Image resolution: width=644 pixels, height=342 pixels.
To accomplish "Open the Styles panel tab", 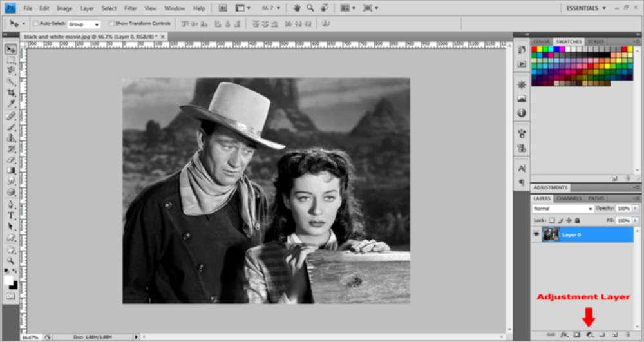I will [596, 41].
